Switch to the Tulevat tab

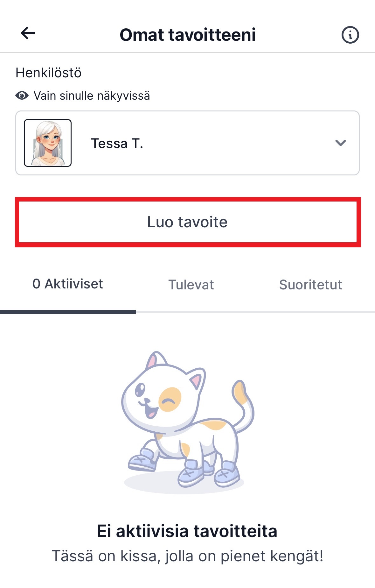191,285
